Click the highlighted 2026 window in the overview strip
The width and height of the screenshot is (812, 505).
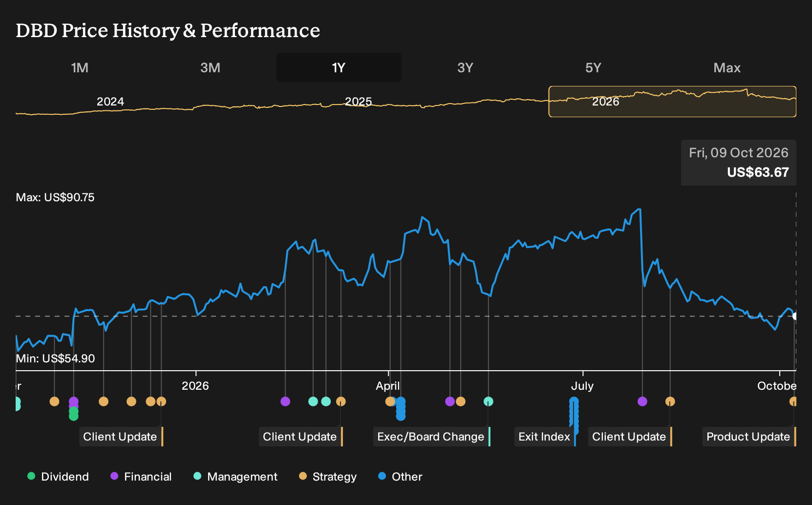(672, 102)
